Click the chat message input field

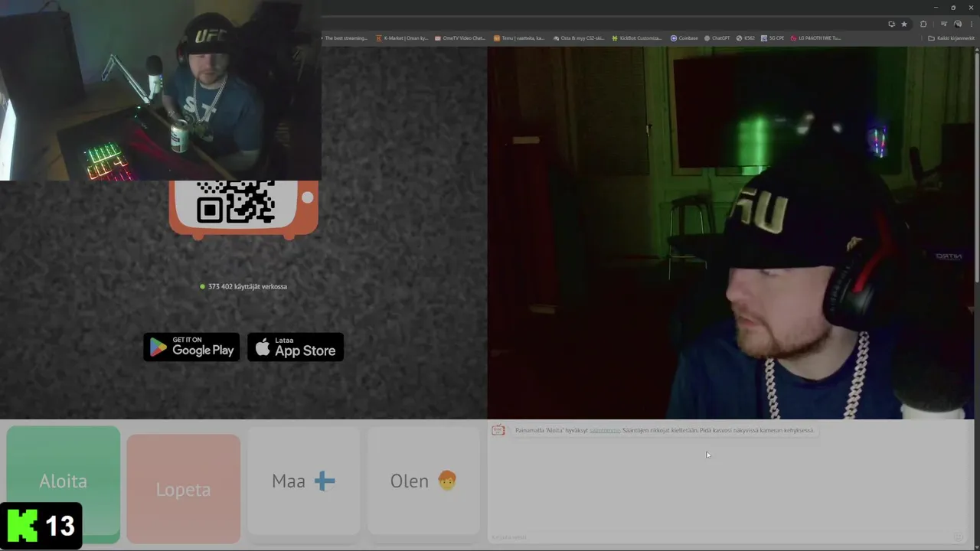click(720, 537)
